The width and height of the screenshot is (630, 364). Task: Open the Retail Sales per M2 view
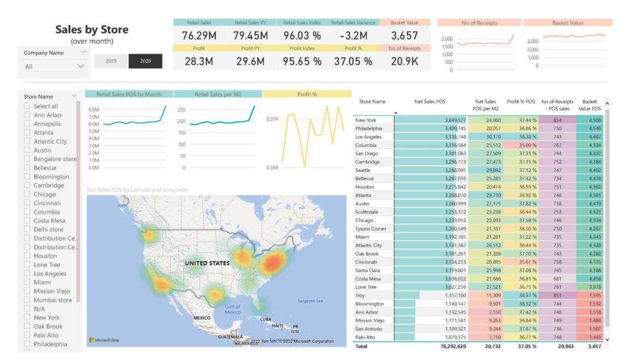pyautogui.click(x=218, y=93)
